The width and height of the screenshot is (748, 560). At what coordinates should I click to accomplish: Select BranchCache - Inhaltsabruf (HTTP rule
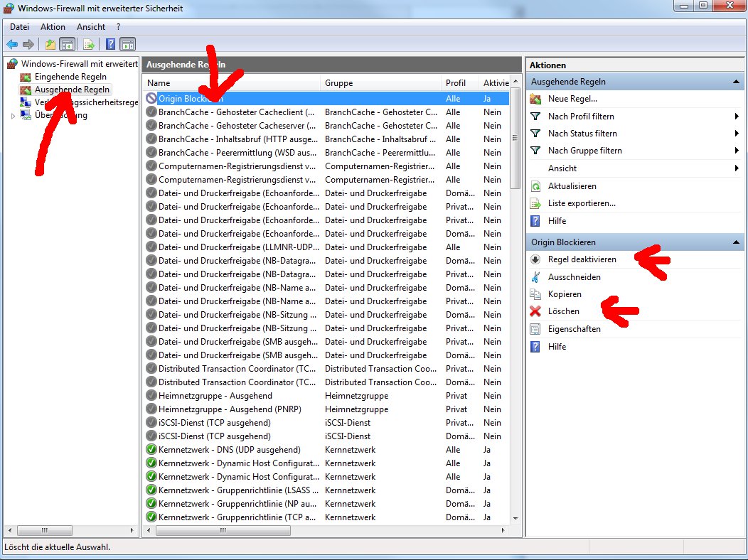pos(327,139)
